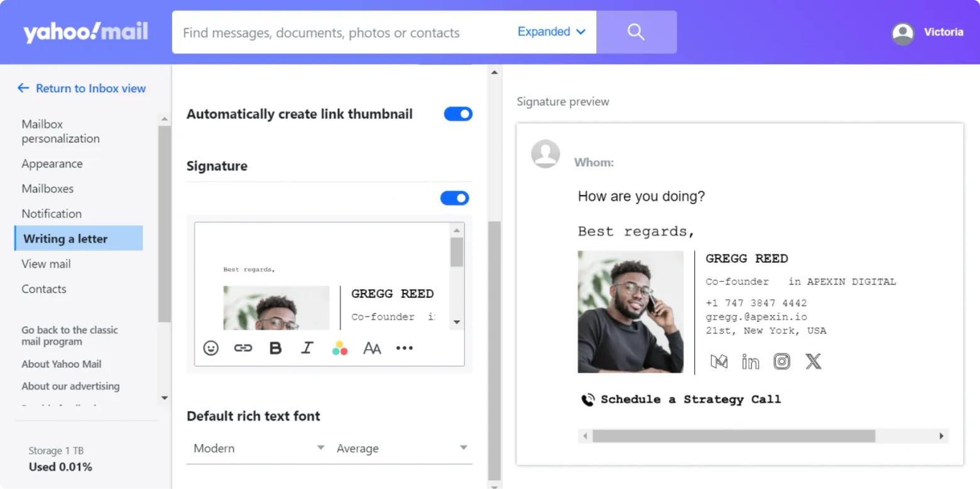Expand the Expanded search dropdown
The width and height of the screenshot is (980, 489).
551,31
